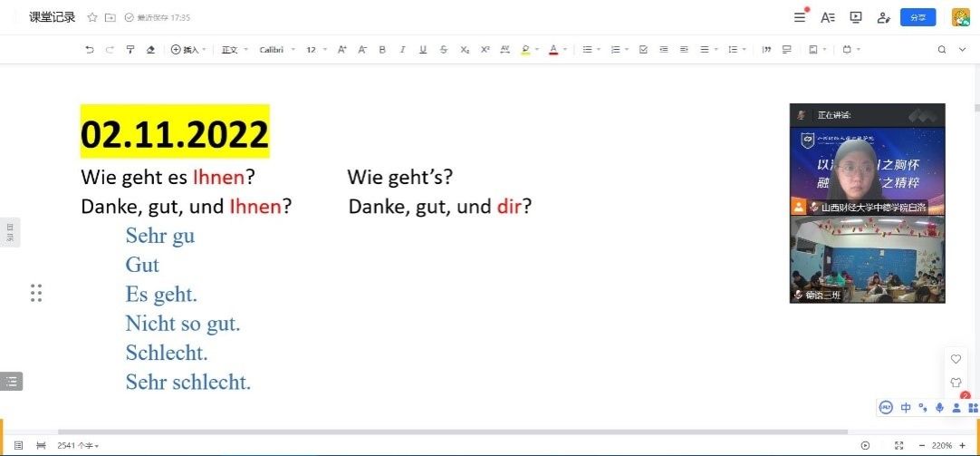The height and width of the screenshot is (456, 980).
Task: Click the speaker video thumbnail
Action: (867, 170)
